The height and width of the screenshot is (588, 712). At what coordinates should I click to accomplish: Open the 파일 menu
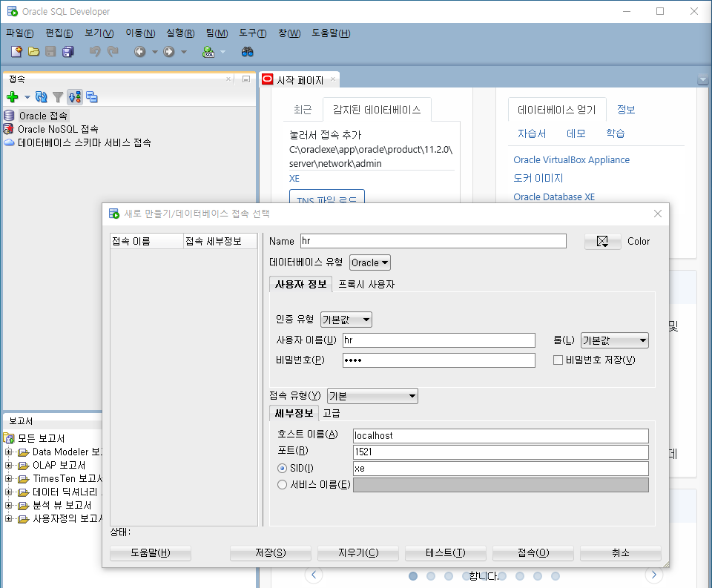click(19, 33)
